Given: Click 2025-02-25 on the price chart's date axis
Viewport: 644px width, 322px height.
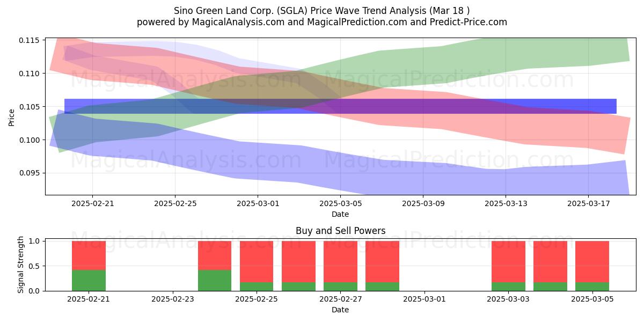Looking at the screenshot, I should coord(175,203).
